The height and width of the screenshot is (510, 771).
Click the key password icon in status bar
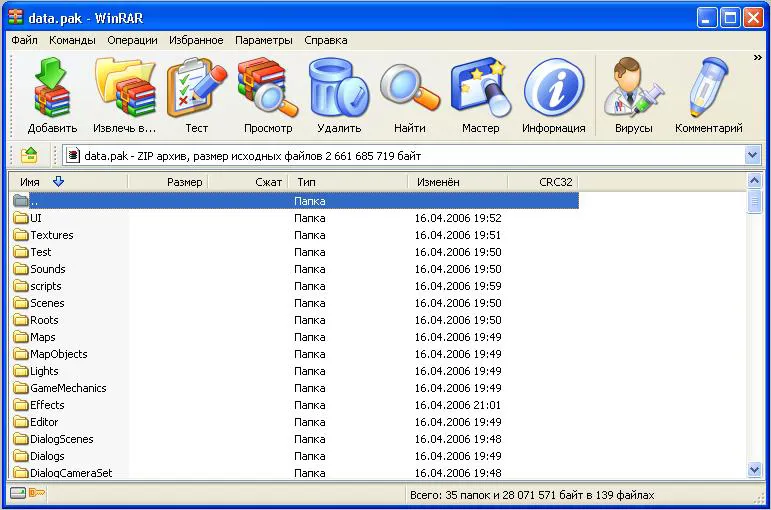(37, 493)
